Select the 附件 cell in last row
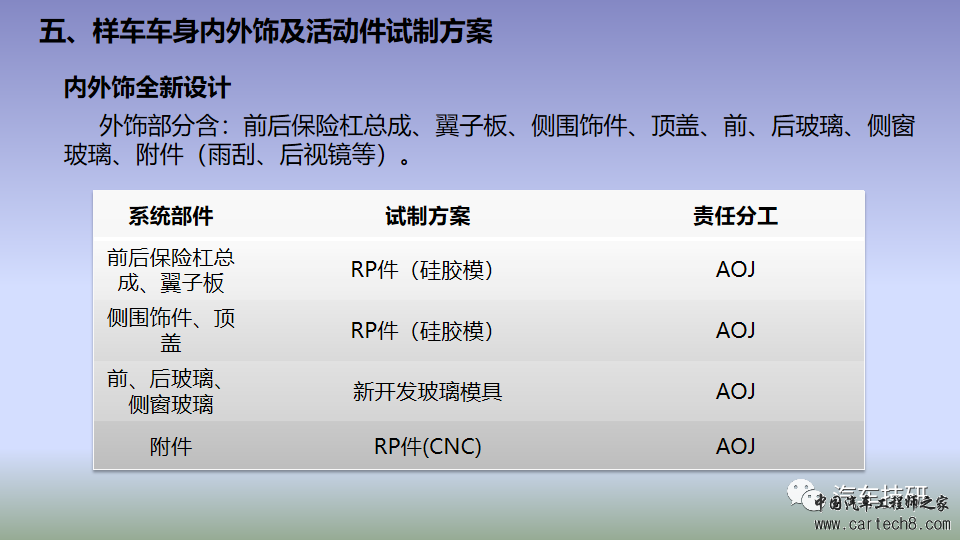960x540 pixels. point(170,446)
